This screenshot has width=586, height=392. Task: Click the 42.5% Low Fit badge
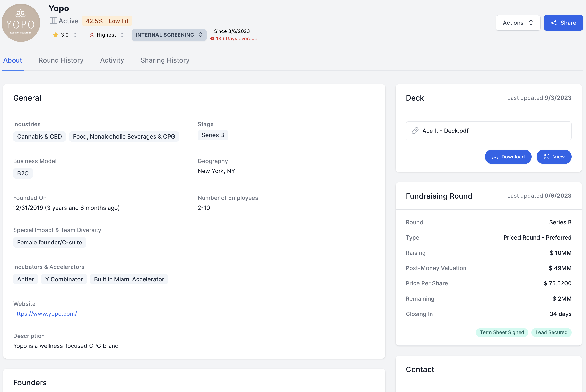click(x=107, y=21)
